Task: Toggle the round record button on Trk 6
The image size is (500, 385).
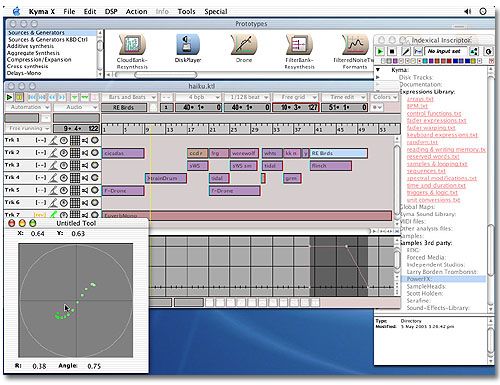Action: point(95,202)
